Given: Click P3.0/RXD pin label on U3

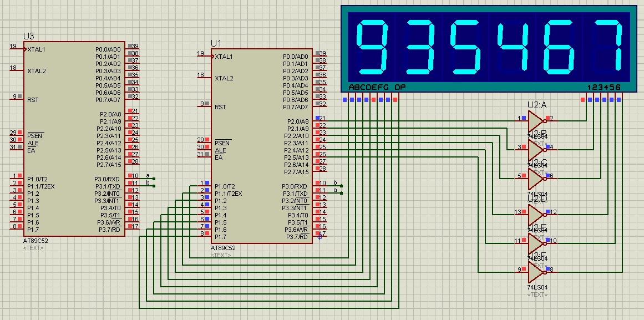Looking at the screenshot, I should (107, 179).
